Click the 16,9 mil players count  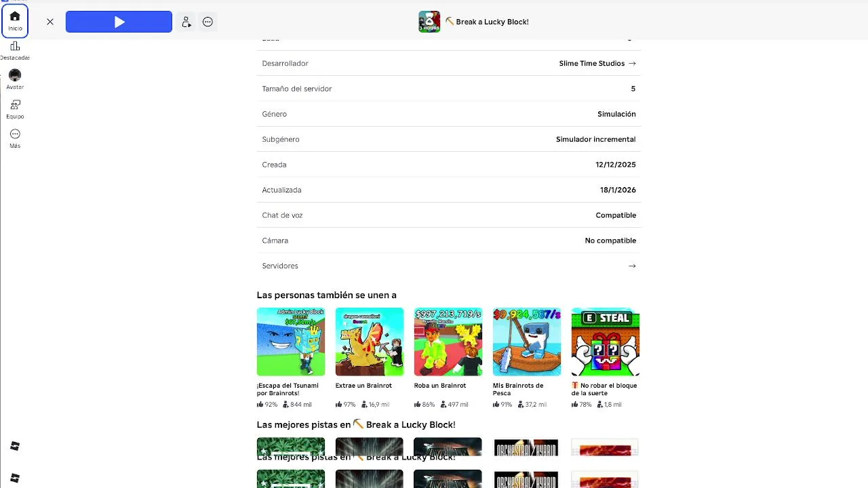click(x=376, y=405)
